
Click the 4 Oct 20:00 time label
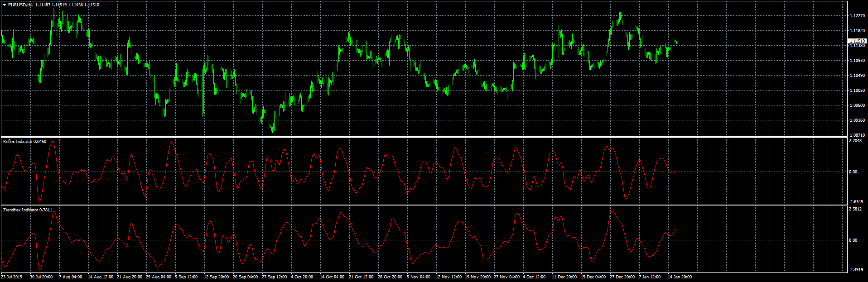[x=302, y=277]
